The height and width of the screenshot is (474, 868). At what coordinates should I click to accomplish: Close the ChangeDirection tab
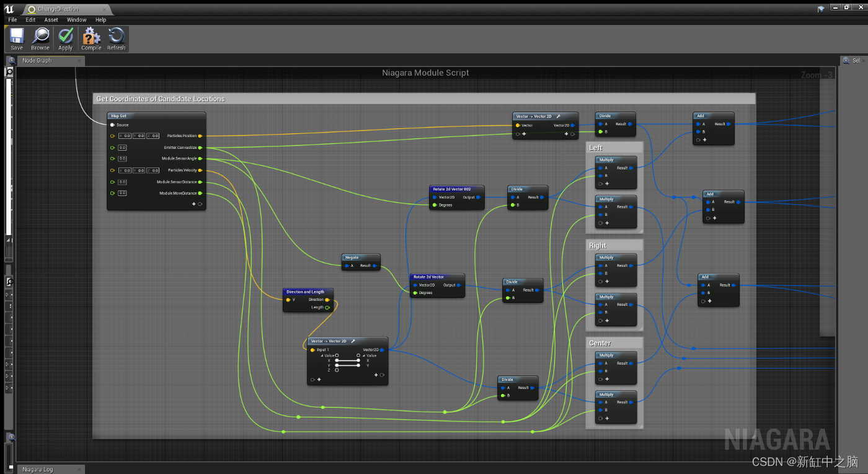(105, 10)
